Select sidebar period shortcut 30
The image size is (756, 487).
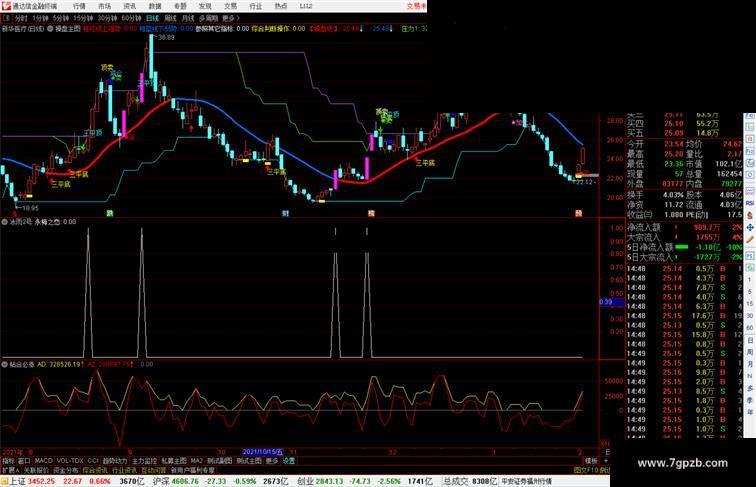click(x=750, y=316)
